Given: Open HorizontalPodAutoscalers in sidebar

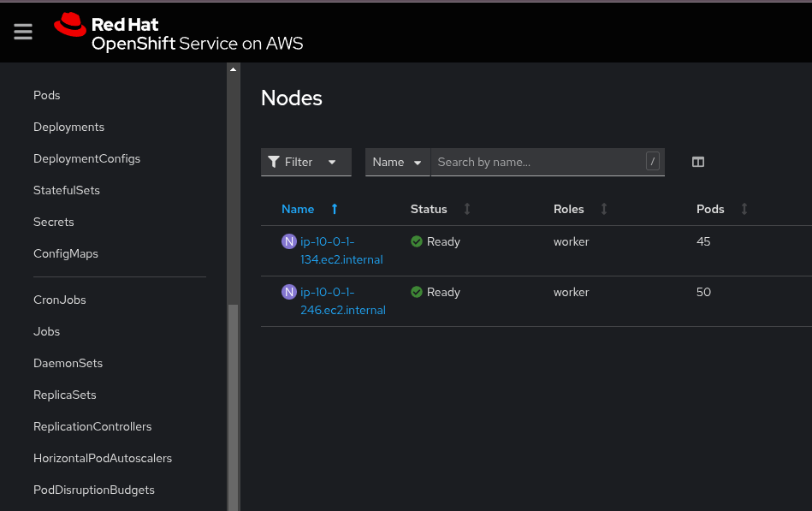Looking at the screenshot, I should (x=103, y=458).
